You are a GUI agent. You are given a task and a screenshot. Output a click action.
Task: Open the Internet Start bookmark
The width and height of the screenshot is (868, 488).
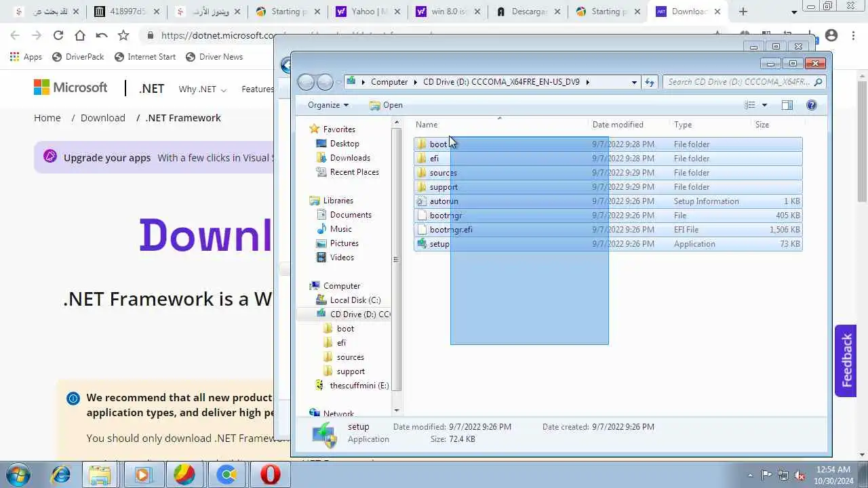click(x=145, y=57)
